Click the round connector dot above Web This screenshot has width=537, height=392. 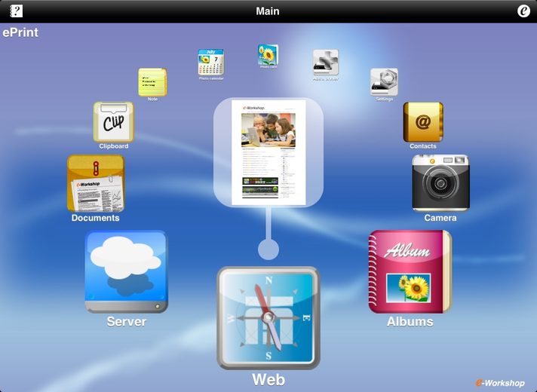tap(268, 250)
